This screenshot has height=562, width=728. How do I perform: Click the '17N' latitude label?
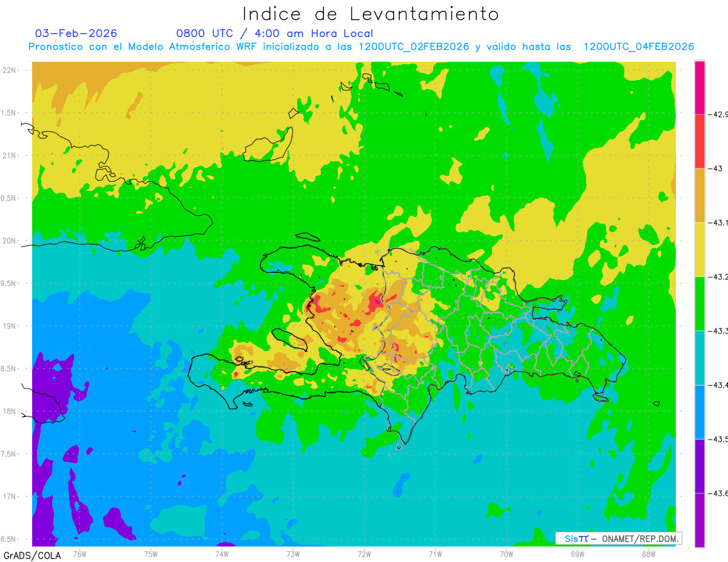coord(10,497)
